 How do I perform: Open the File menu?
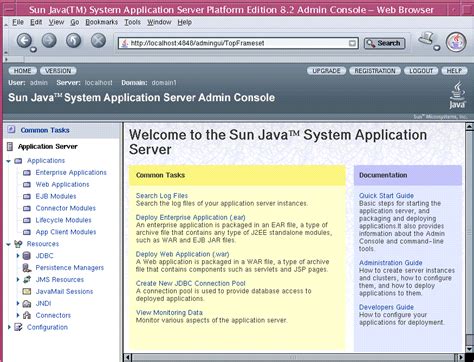point(18,22)
